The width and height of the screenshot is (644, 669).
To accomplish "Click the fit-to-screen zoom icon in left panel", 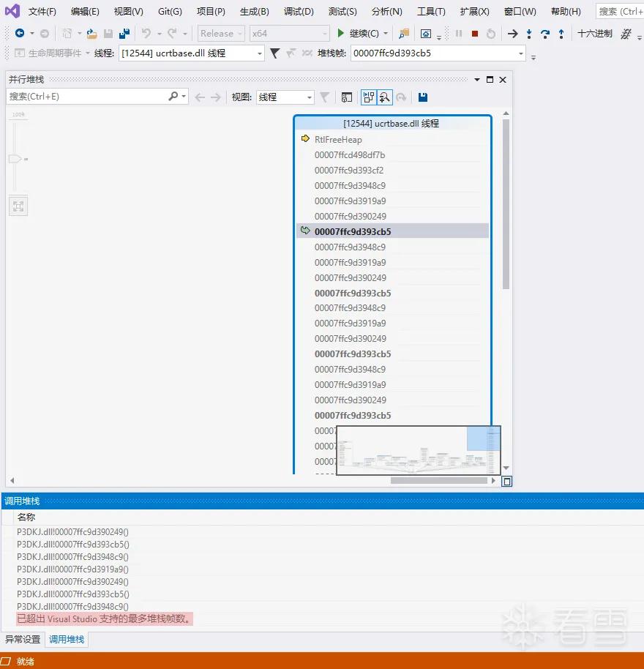I will pos(18,206).
